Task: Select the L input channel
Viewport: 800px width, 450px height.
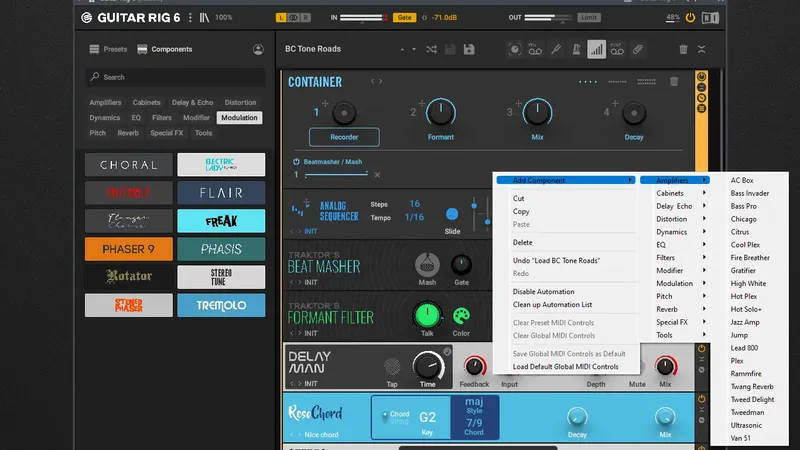Action: tap(281, 17)
